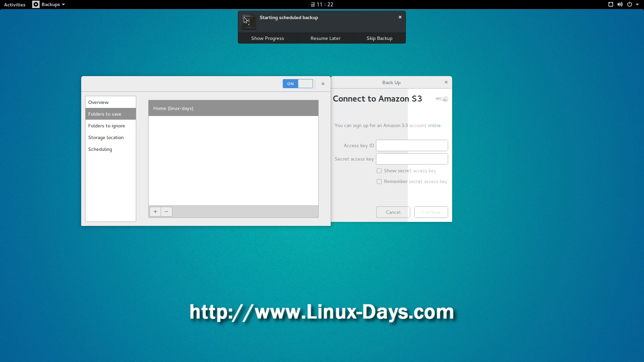Click the window indicator icon in system tray
This screenshot has height=362, width=644.
(610, 4)
